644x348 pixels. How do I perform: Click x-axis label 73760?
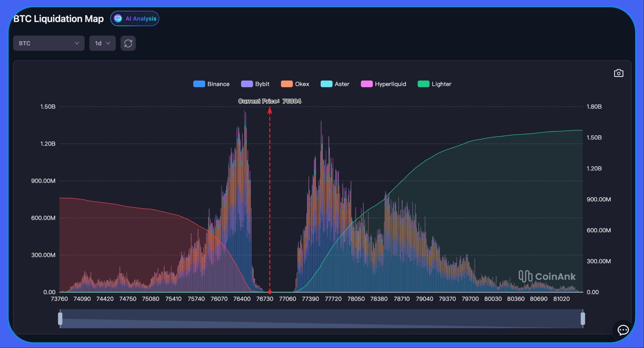[59, 299]
